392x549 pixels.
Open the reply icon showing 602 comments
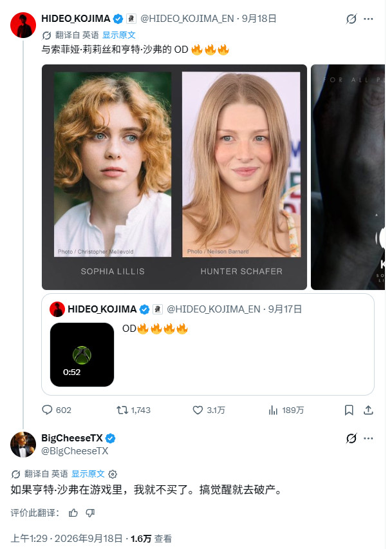pos(47,410)
